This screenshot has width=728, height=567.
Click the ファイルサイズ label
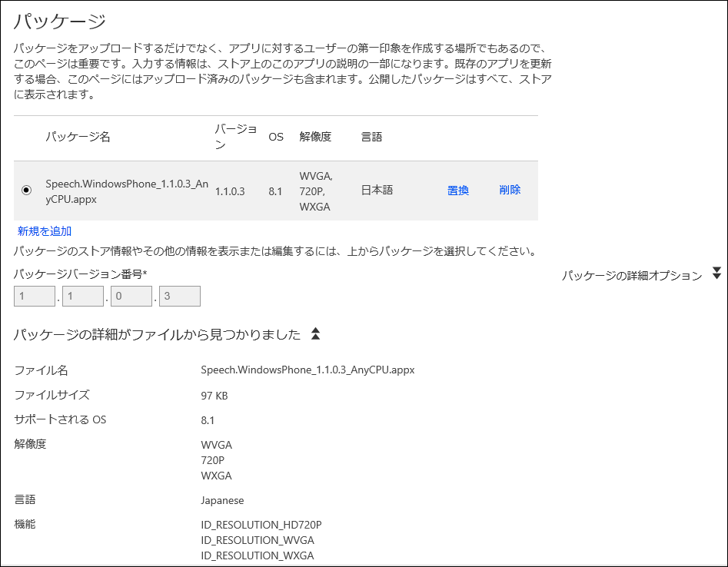(52, 395)
